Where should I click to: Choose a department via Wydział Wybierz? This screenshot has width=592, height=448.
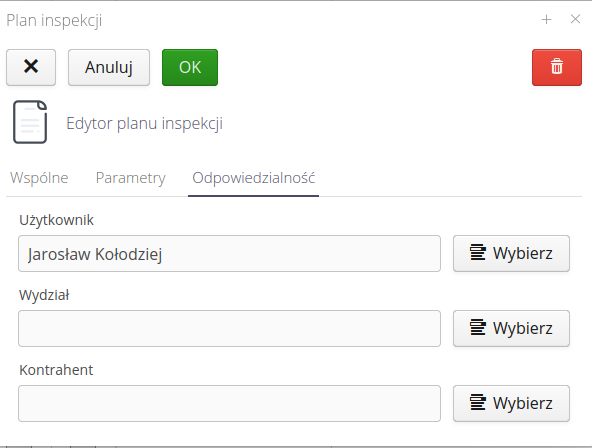[x=511, y=328]
